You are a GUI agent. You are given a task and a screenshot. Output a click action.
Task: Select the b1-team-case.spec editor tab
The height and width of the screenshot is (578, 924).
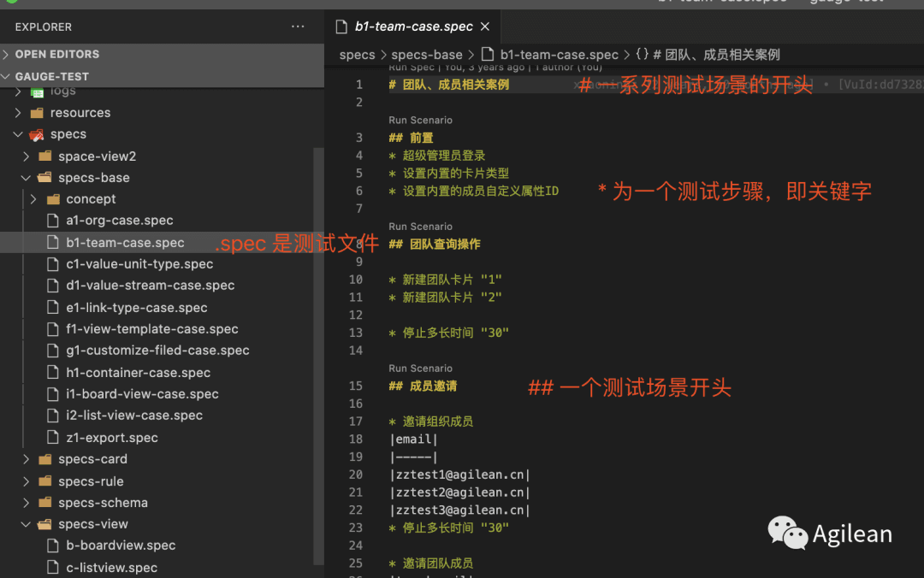point(412,27)
